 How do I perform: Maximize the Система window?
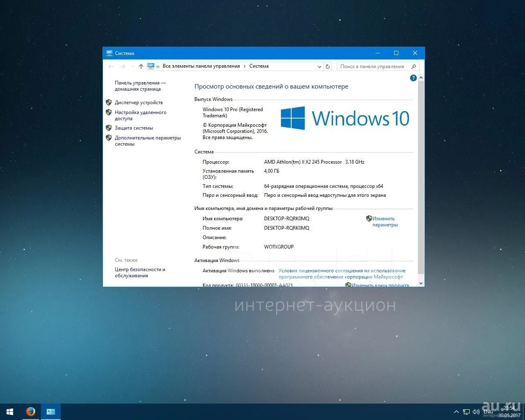396,53
